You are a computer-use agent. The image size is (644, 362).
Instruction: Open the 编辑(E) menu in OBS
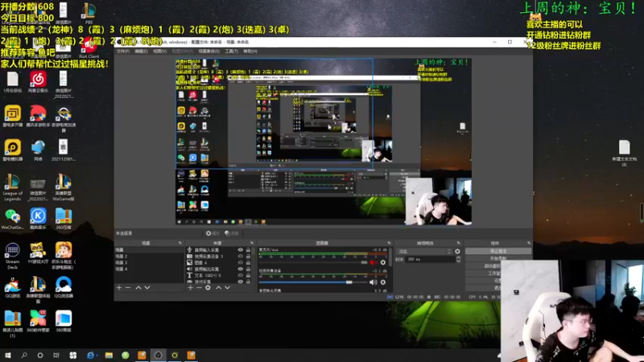pos(141,51)
